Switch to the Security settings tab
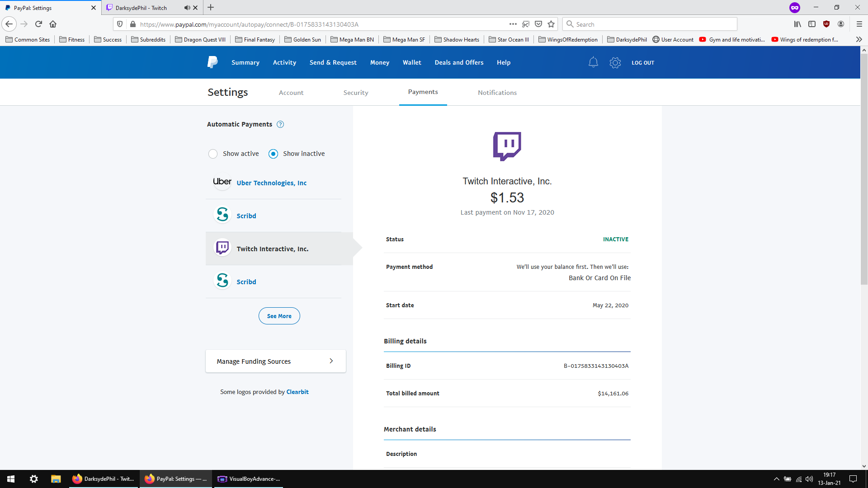868x488 pixels. pyautogui.click(x=356, y=92)
